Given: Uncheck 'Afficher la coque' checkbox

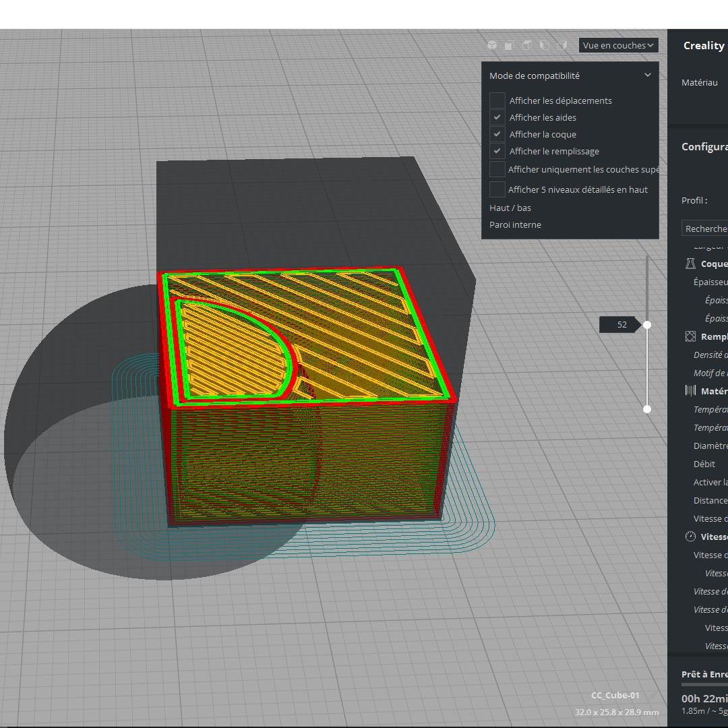Looking at the screenshot, I should tap(497, 134).
